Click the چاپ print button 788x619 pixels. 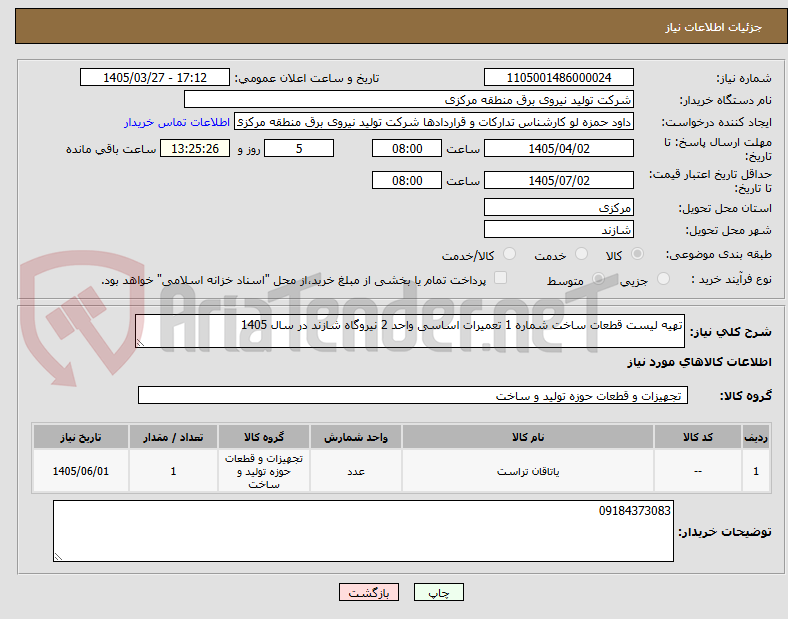pyautogui.click(x=439, y=592)
